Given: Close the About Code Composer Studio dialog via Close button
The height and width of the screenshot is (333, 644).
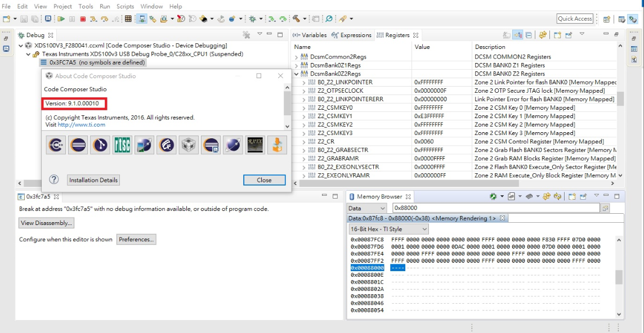Looking at the screenshot, I should [264, 180].
